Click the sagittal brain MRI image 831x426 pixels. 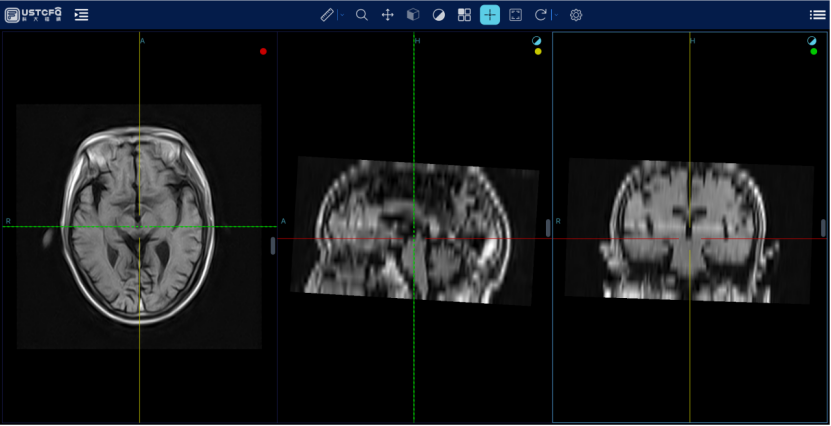[414, 231]
